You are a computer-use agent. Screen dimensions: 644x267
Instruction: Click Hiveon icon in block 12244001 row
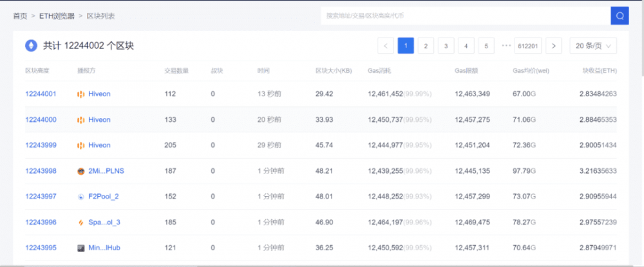click(81, 94)
